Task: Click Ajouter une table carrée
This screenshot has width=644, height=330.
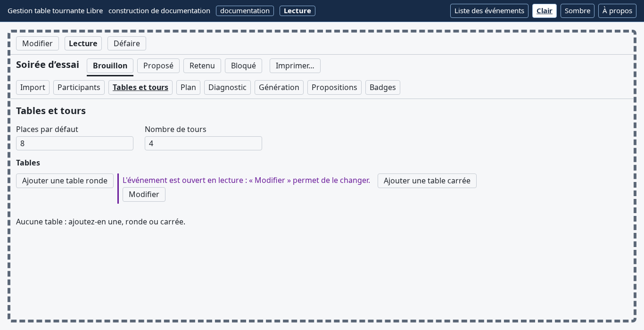Action: [427, 181]
